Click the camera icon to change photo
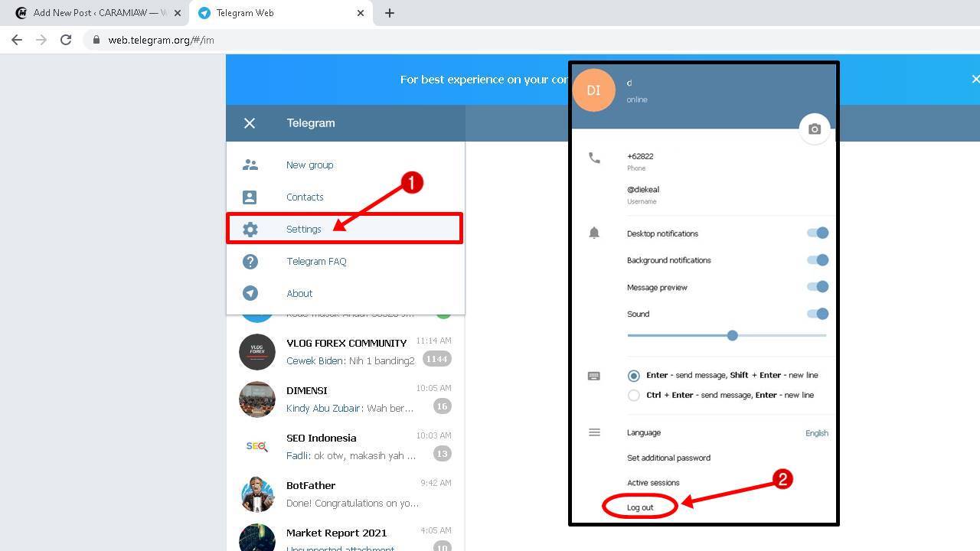980x551 pixels. [x=815, y=129]
